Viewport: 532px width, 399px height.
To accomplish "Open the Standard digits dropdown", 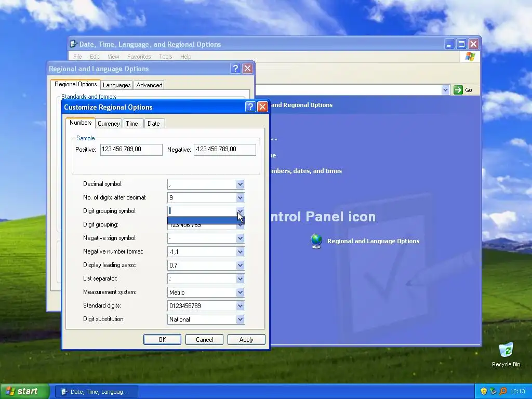I will [x=240, y=306].
